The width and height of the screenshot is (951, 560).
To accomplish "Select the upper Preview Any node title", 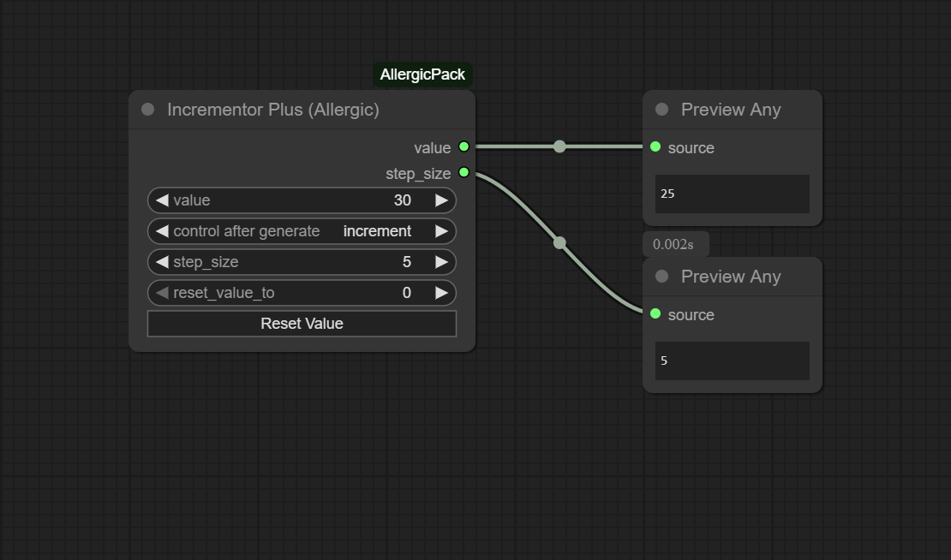I will click(x=731, y=110).
